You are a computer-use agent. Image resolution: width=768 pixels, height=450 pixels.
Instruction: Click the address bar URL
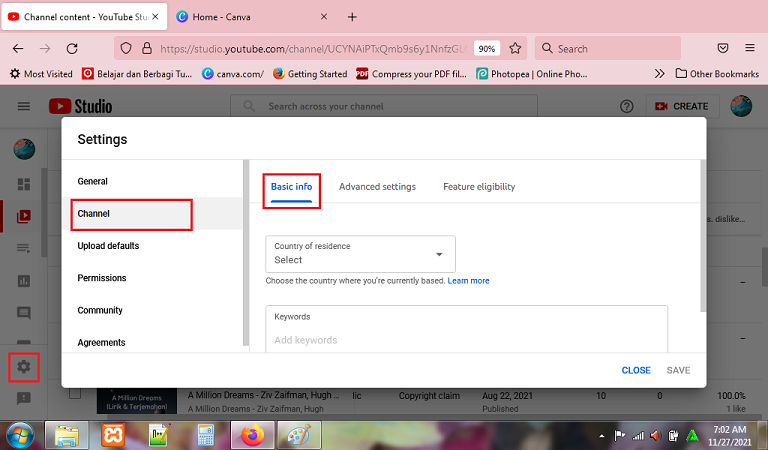pos(313,48)
